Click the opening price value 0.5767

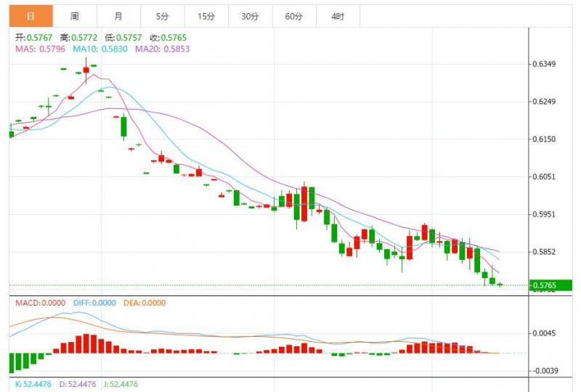40,38
